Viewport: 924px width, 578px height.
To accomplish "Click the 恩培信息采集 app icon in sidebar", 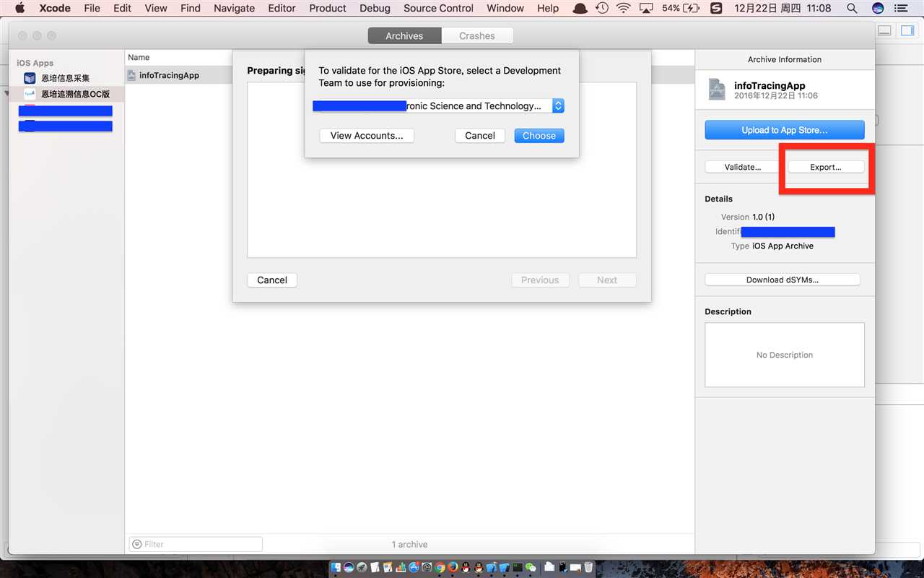I will (x=30, y=78).
